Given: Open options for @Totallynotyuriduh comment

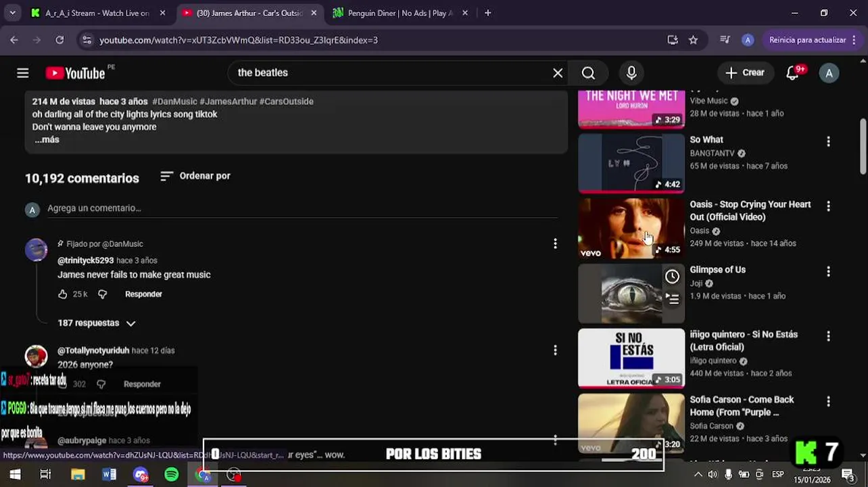Looking at the screenshot, I should coord(555,350).
